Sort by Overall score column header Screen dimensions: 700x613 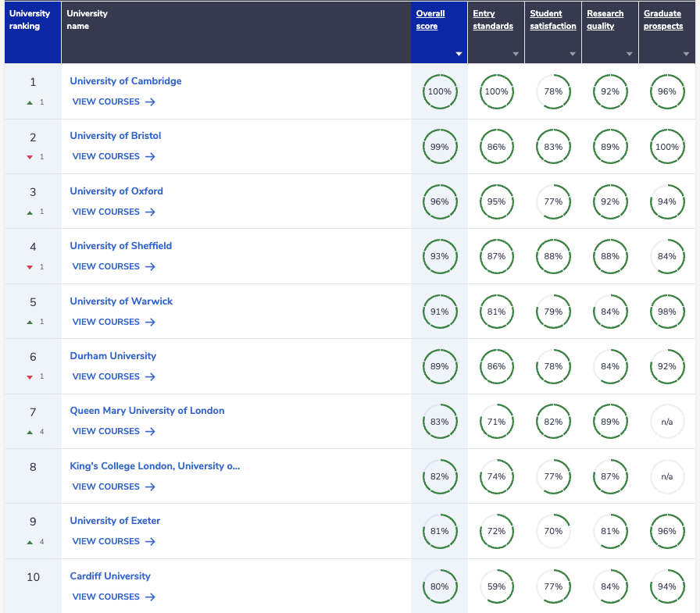coord(430,20)
